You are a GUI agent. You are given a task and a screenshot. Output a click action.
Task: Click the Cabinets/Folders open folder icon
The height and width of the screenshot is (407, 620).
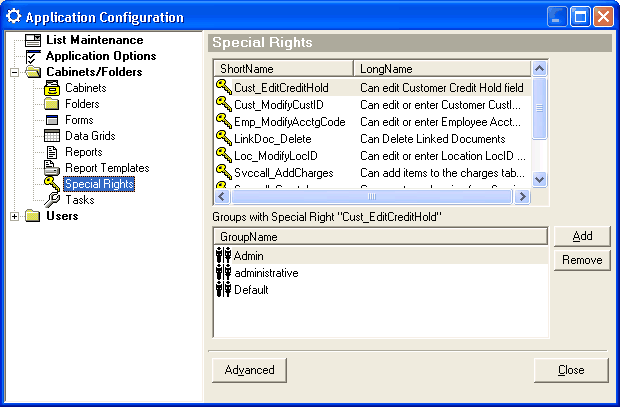tap(33, 72)
